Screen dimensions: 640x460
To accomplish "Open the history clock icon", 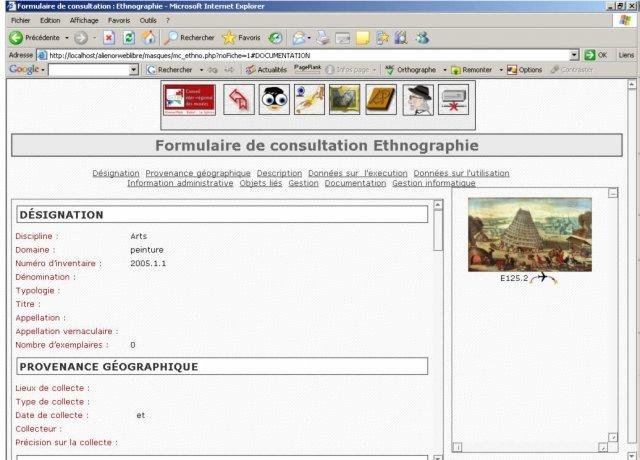I will [275, 38].
